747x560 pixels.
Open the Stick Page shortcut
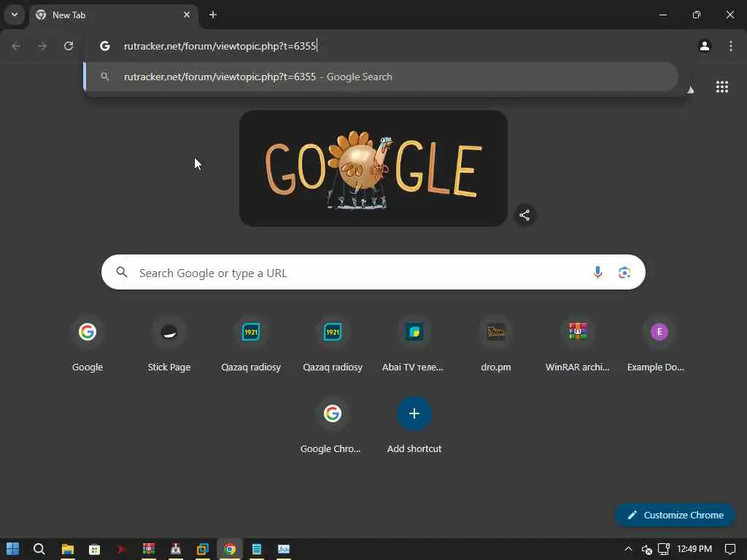[169, 344]
